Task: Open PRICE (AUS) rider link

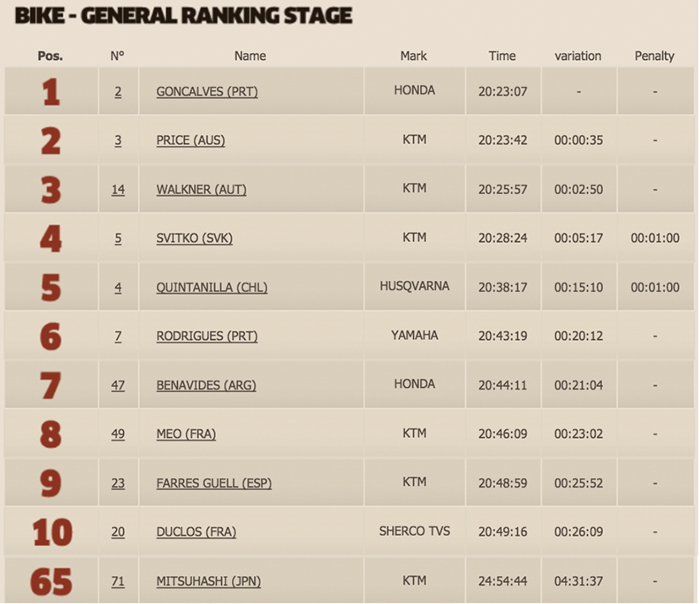Action: (191, 140)
